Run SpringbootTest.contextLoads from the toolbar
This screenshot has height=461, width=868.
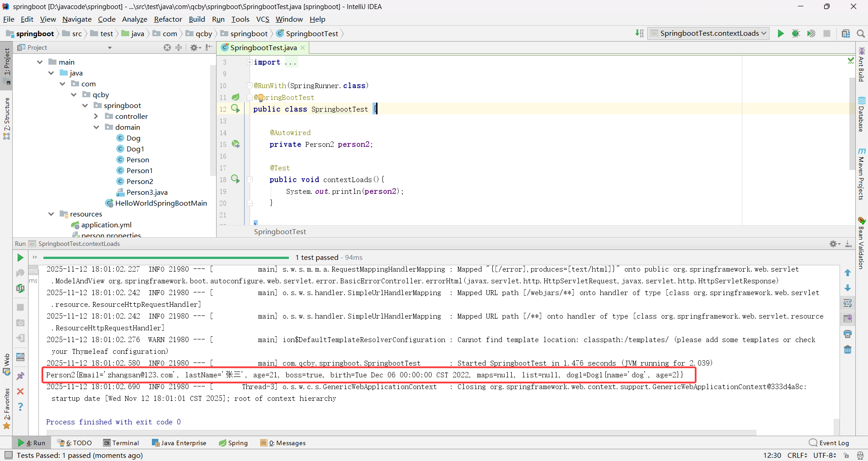click(x=781, y=33)
